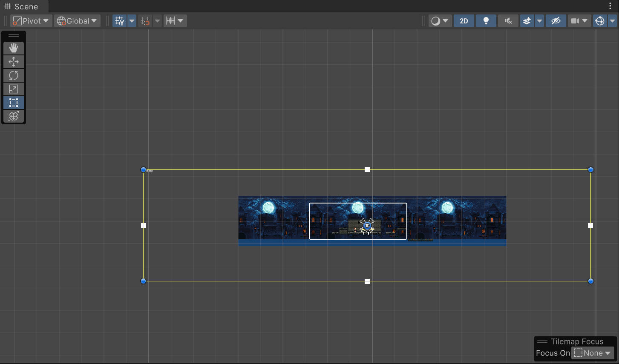Screen dimensions: 619x364
Task: Toggle Gizmos in Scene view
Action: 600,21
